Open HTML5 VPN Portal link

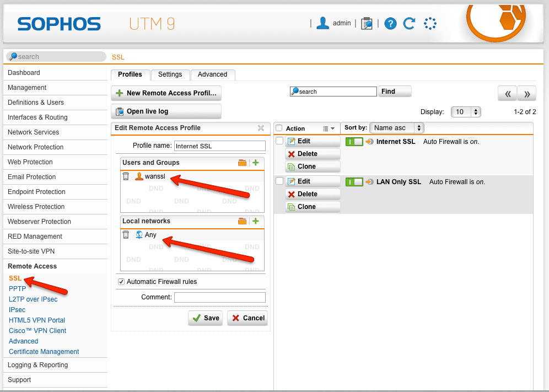pyautogui.click(x=37, y=320)
